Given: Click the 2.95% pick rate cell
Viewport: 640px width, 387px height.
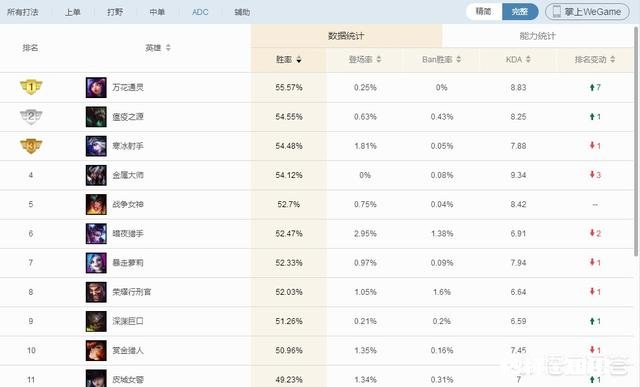Looking at the screenshot, I should click(x=365, y=234).
